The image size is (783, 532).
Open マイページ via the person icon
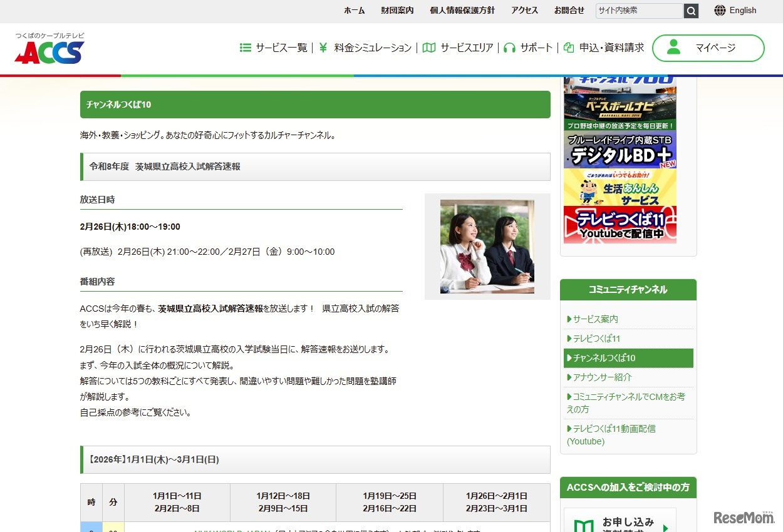click(673, 48)
